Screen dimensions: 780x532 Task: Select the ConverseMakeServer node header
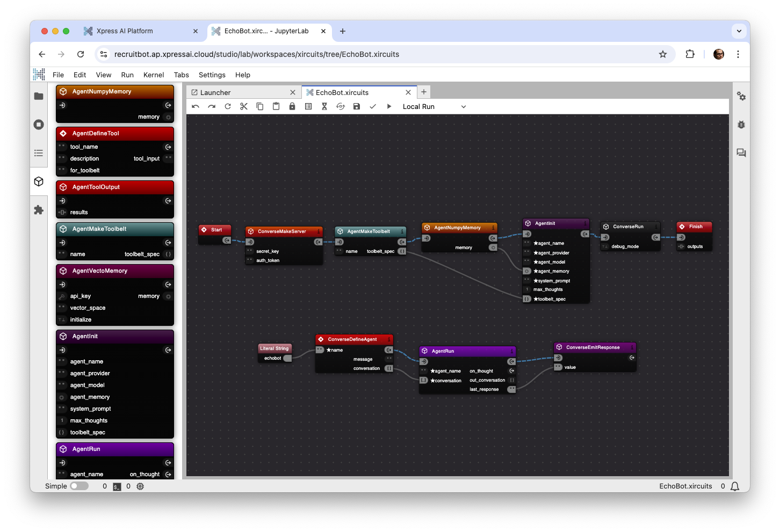click(x=284, y=231)
